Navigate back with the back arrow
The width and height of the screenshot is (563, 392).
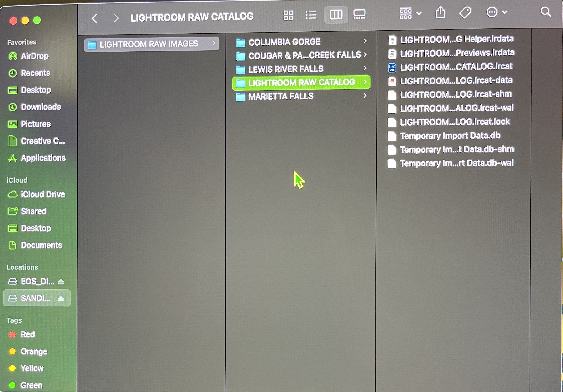pos(94,18)
